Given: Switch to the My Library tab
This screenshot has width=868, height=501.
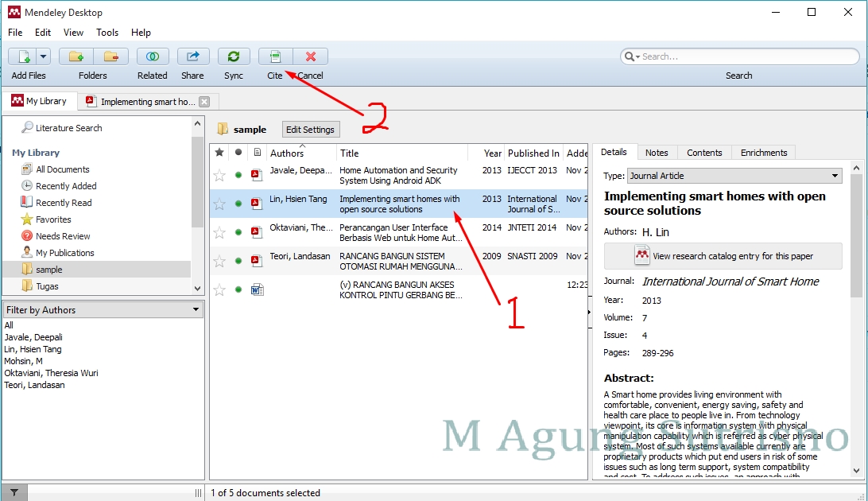Looking at the screenshot, I should (x=39, y=101).
